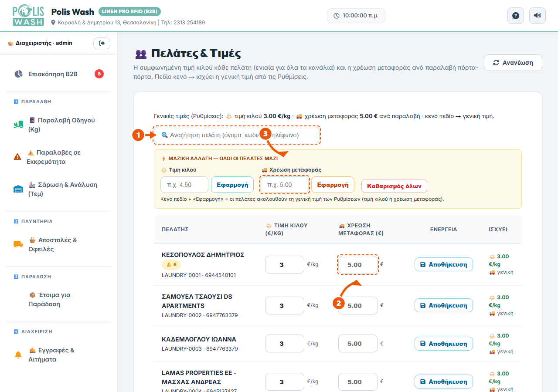
Task: Click Καθαρισμός όλων button
Action: pos(394,186)
